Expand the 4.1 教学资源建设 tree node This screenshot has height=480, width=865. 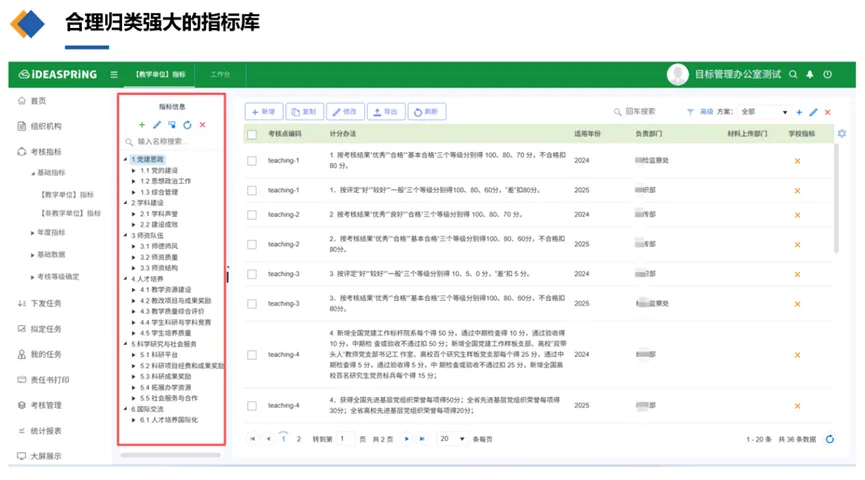pos(134,290)
